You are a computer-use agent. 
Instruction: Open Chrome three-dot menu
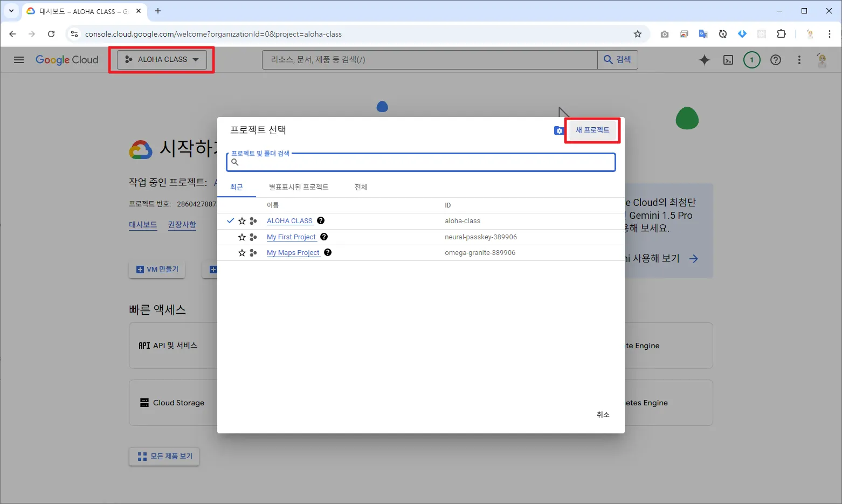(x=830, y=34)
